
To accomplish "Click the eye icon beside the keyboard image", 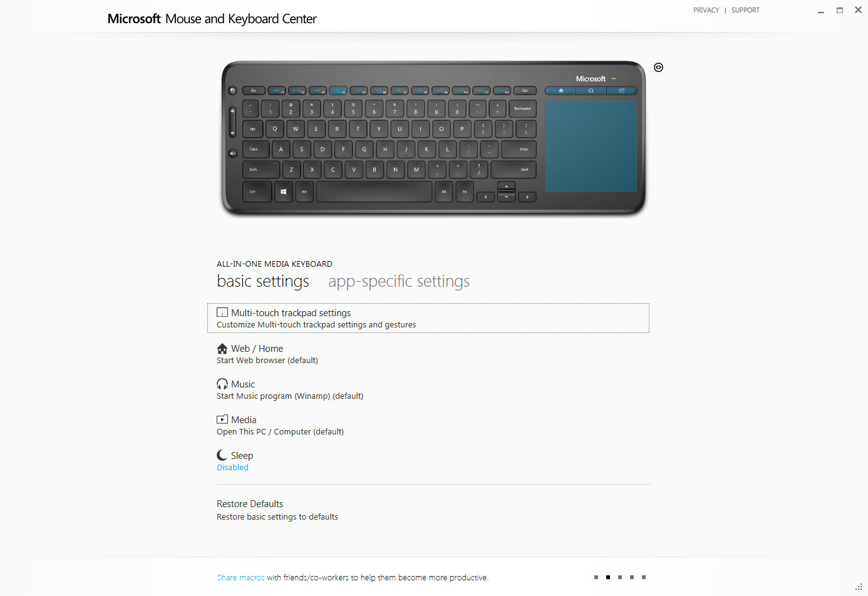I will [x=658, y=68].
